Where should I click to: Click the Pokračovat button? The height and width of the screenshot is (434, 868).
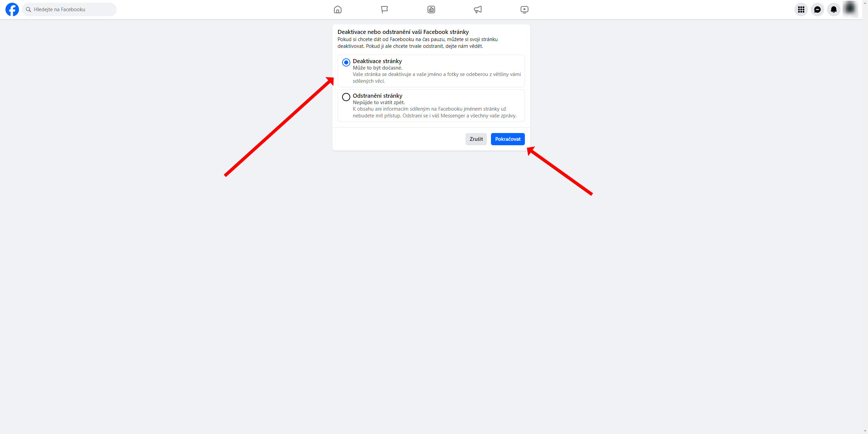[508, 139]
